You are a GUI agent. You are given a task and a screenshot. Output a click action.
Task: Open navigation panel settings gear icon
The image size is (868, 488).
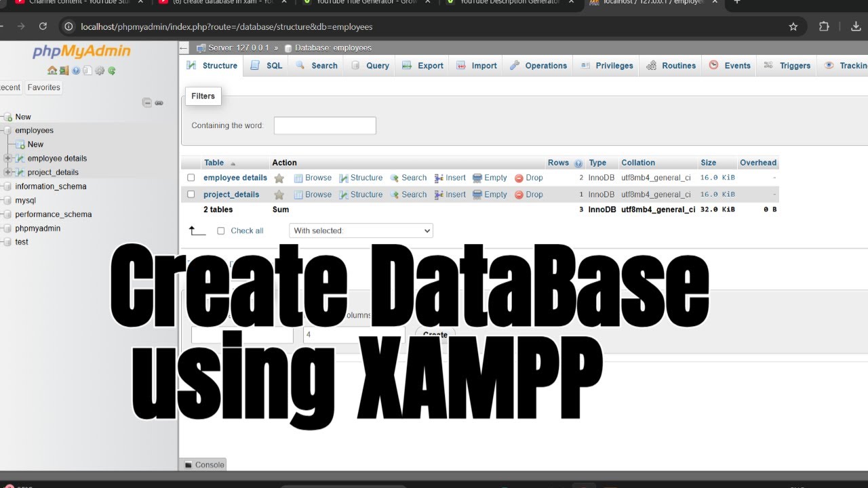coord(100,70)
